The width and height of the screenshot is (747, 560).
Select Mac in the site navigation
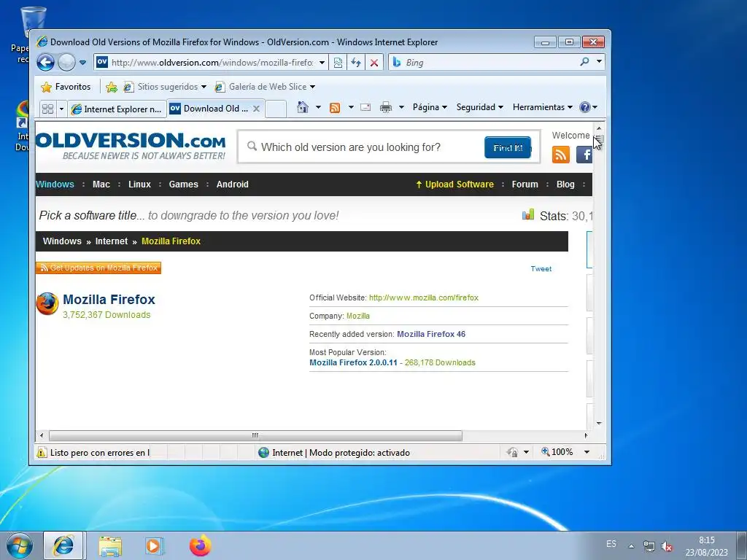(x=101, y=184)
